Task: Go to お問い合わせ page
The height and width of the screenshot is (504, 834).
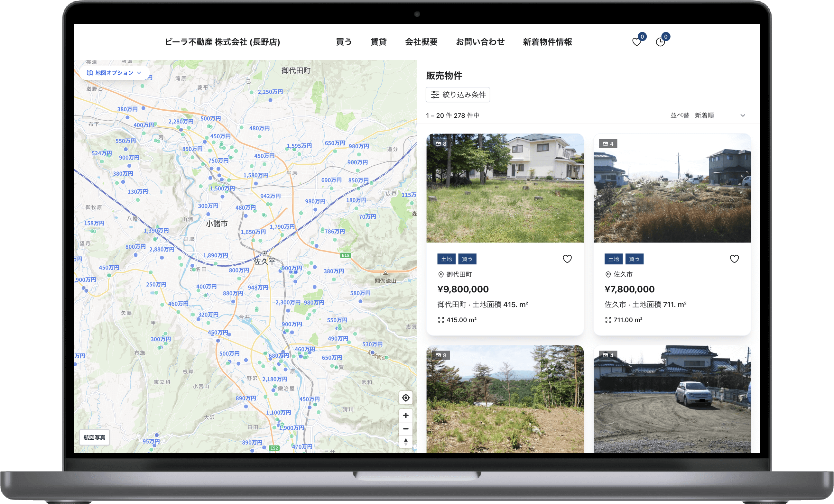Action: coord(480,42)
